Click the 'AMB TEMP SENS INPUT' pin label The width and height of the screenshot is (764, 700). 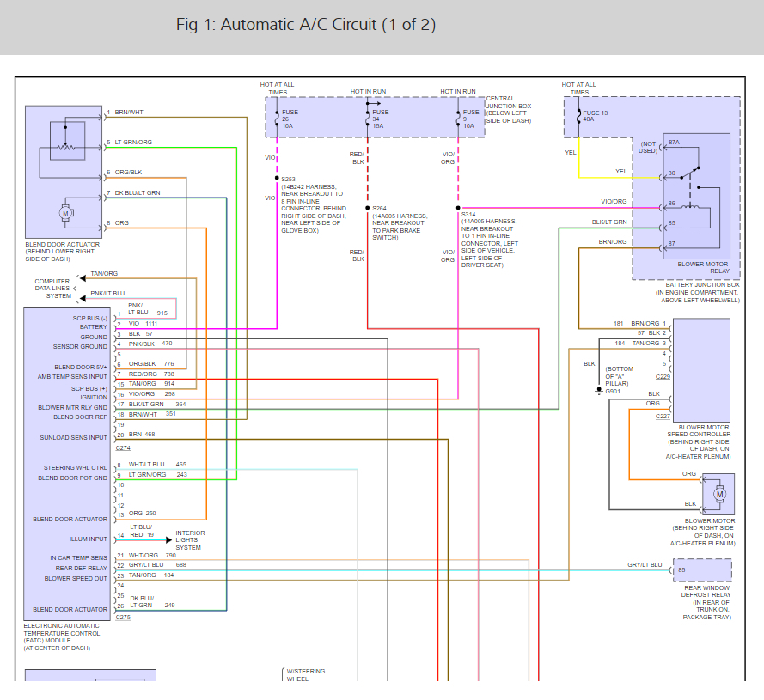coord(72,376)
